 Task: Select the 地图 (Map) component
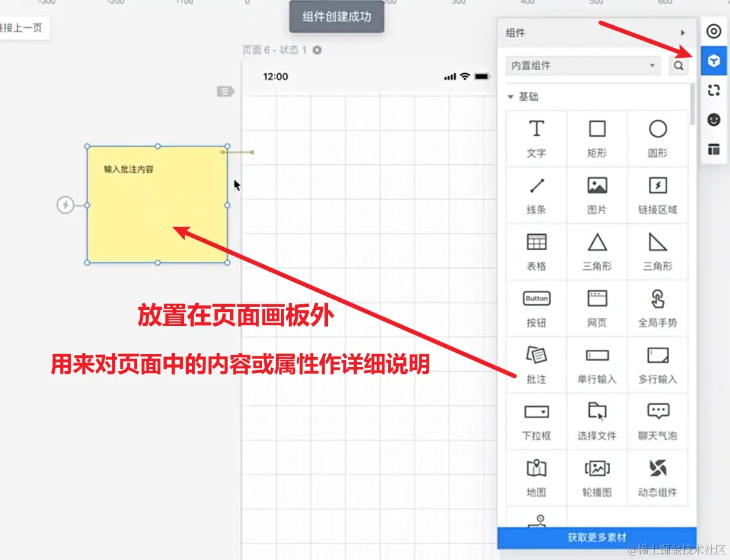coord(536,477)
